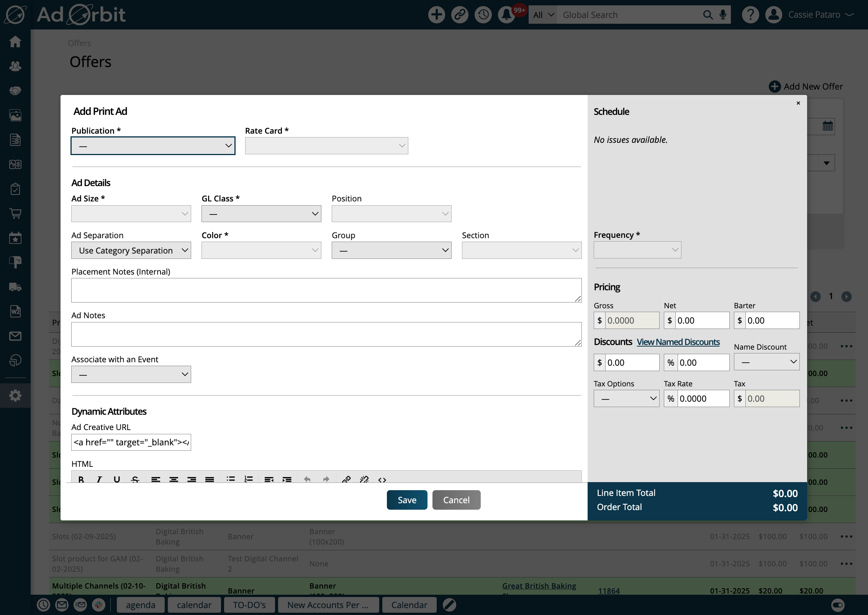This screenshot has width=868, height=615.
Task: Click into the Ad Notes text area
Action: tap(326, 334)
